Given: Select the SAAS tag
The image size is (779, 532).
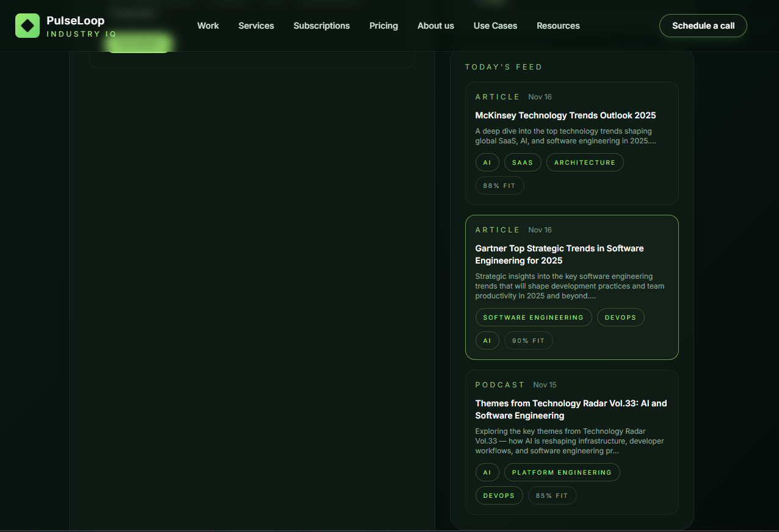Looking at the screenshot, I should pos(523,162).
